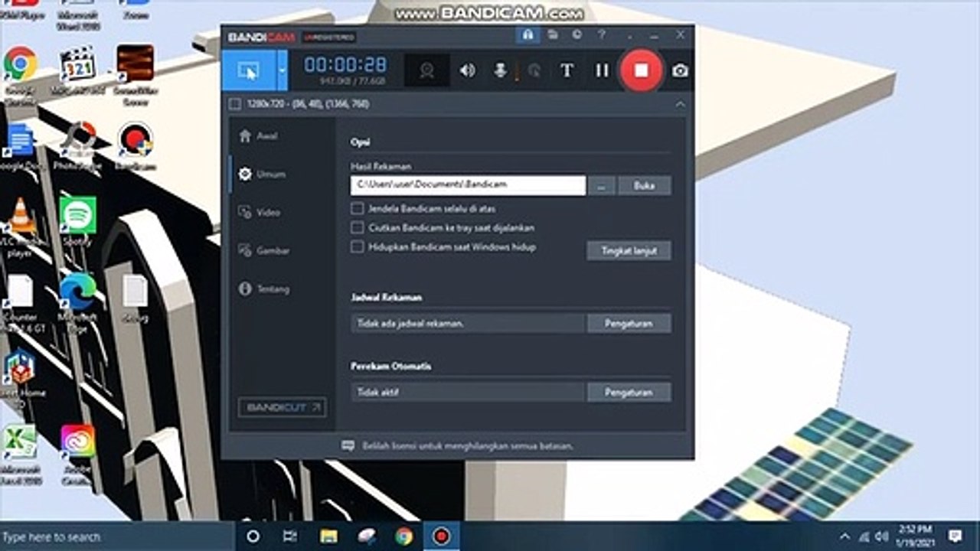The image size is (980, 551).
Task: Open the Video settings tab
Action: 260,213
